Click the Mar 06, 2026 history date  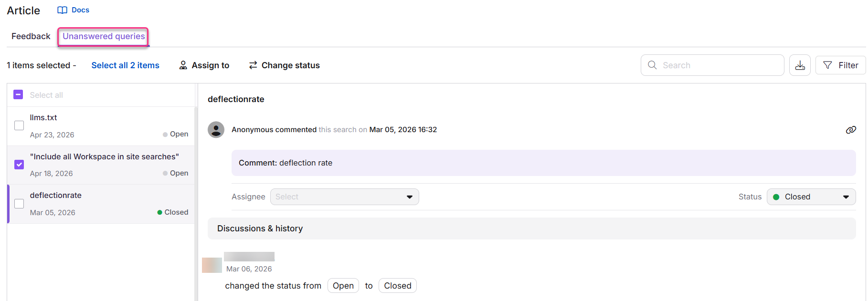click(x=249, y=269)
